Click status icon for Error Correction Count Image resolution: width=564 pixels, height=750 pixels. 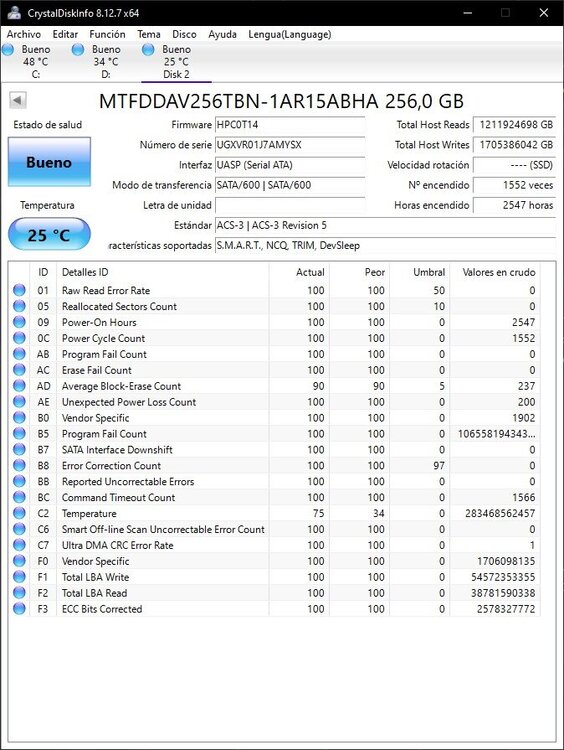click(19, 465)
